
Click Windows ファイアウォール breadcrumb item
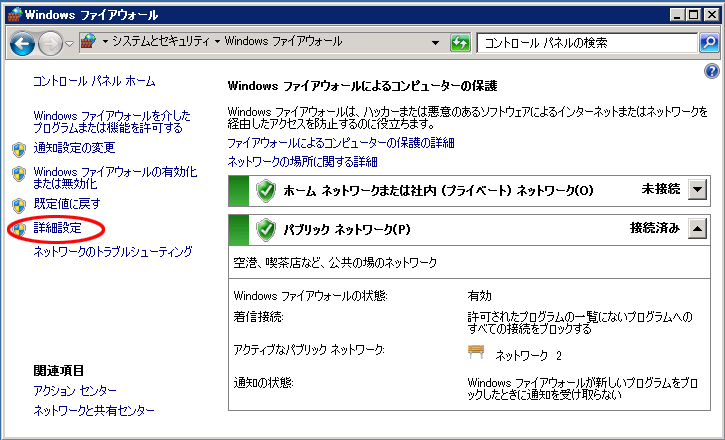point(283,42)
